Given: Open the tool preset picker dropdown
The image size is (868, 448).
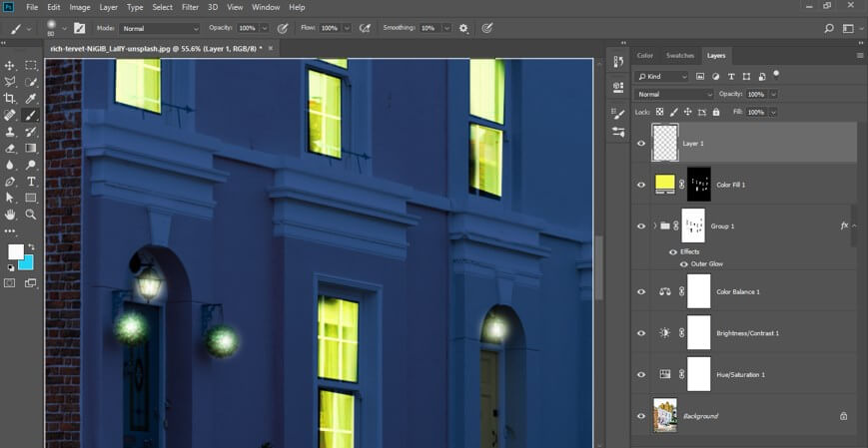Looking at the screenshot, I should [x=29, y=29].
